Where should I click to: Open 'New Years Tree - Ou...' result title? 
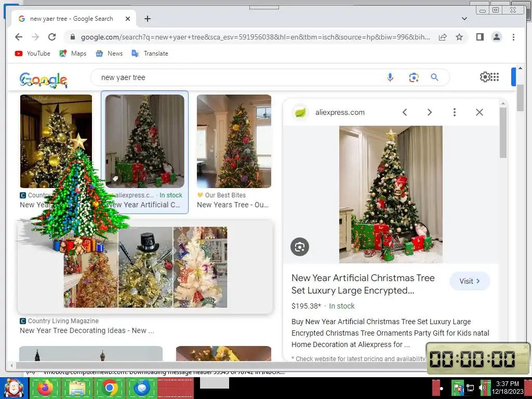point(233,205)
